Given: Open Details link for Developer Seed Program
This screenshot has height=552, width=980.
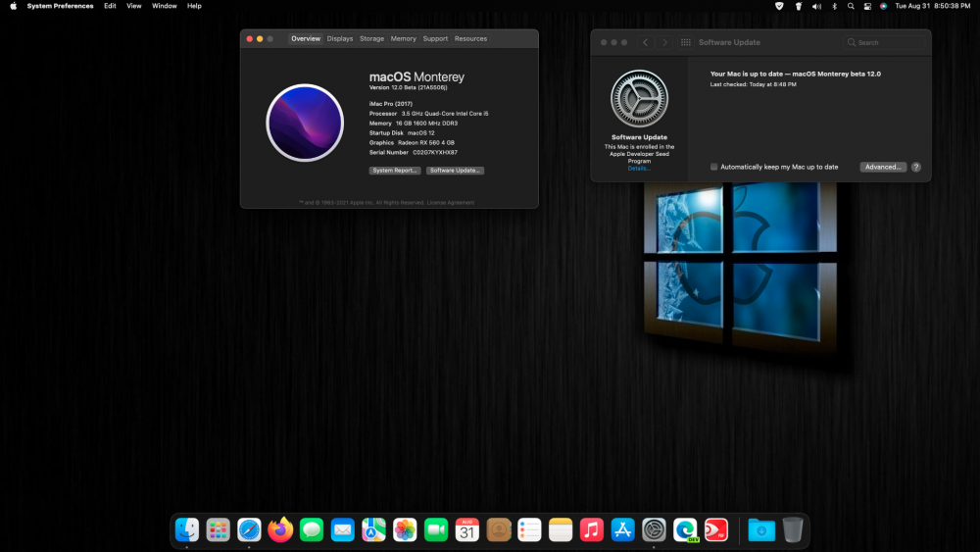Looking at the screenshot, I should click(639, 169).
